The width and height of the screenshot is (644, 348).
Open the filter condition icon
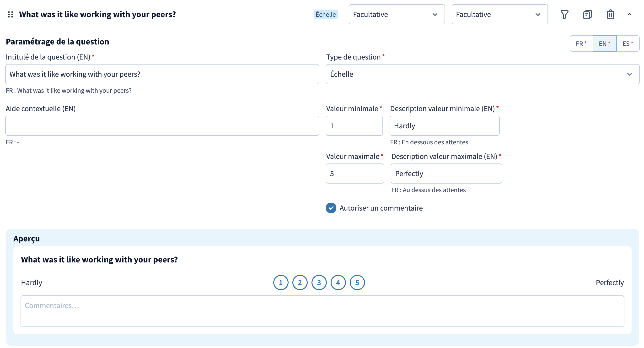tap(564, 15)
